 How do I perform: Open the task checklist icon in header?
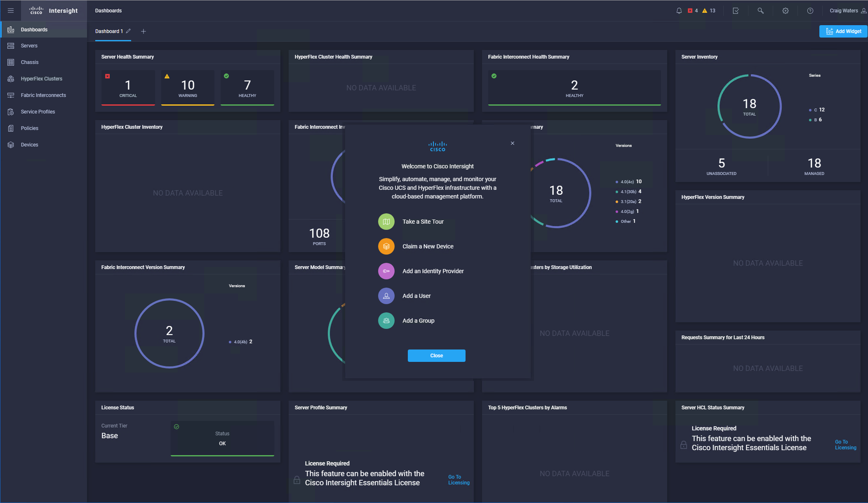click(x=736, y=11)
